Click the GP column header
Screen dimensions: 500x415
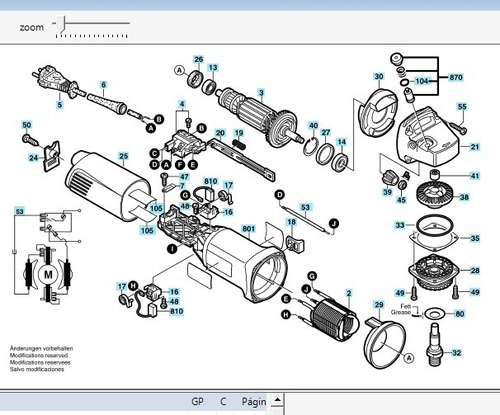tap(197, 401)
